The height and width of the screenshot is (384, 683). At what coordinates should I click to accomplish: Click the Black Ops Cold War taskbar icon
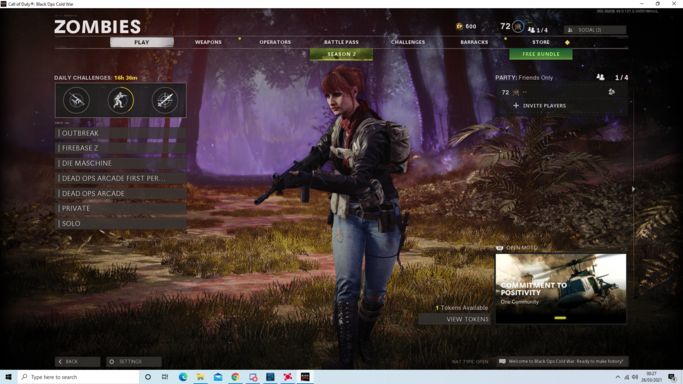pyautogui.click(x=305, y=377)
